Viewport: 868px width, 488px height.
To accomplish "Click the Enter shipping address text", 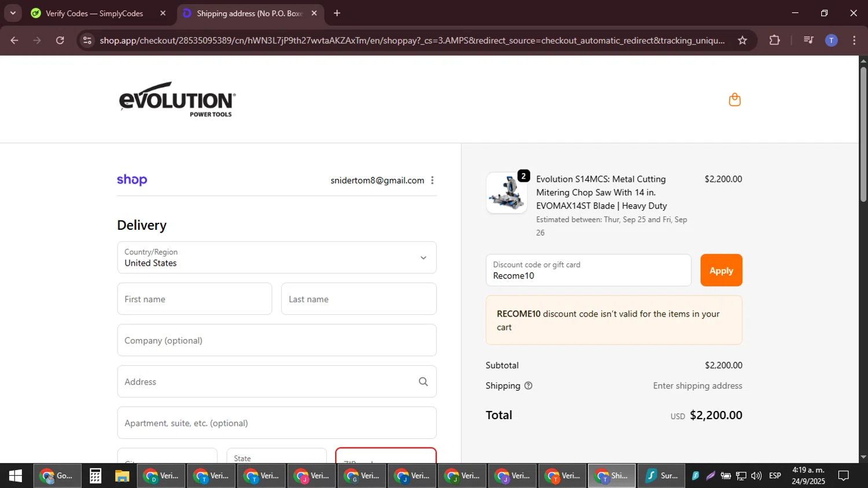I will pyautogui.click(x=697, y=386).
